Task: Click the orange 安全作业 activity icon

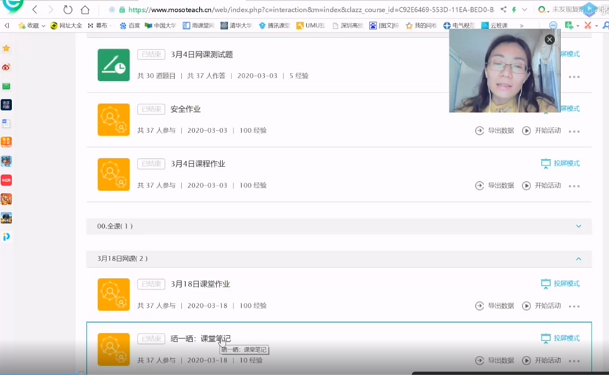Action: pos(113,120)
